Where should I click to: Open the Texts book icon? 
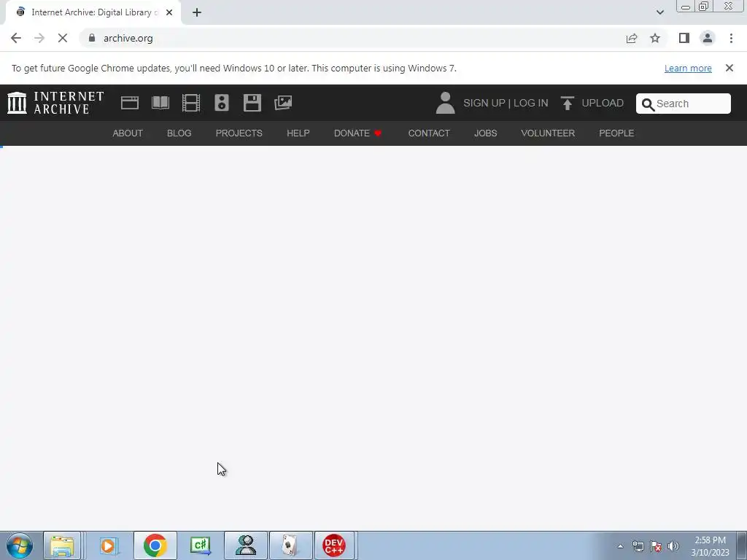(160, 103)
